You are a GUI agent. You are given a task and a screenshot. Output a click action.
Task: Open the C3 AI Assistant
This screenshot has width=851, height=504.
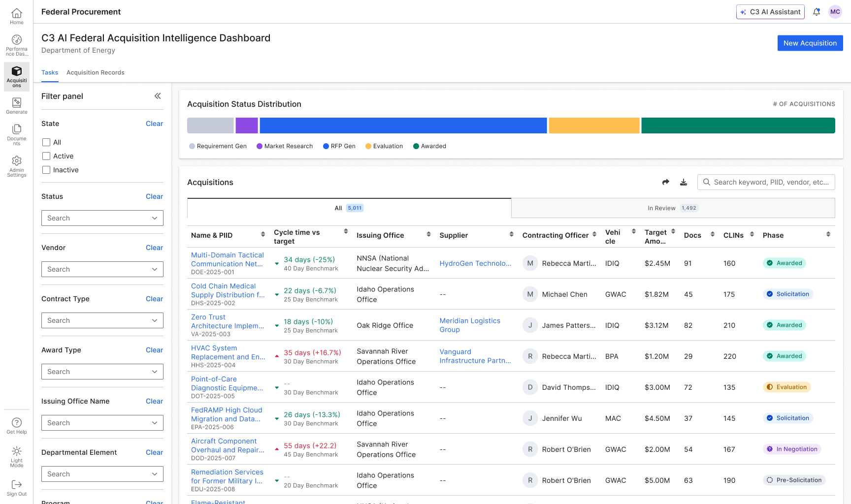770,12
